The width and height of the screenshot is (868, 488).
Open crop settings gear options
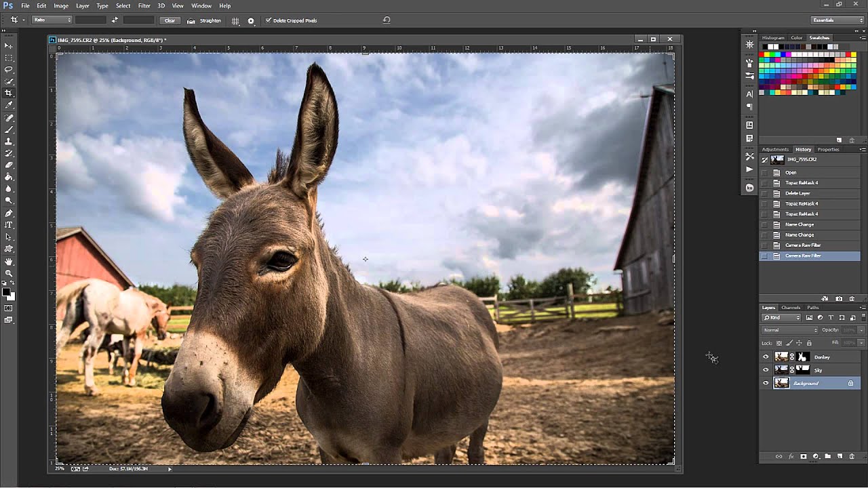point(251,20)
